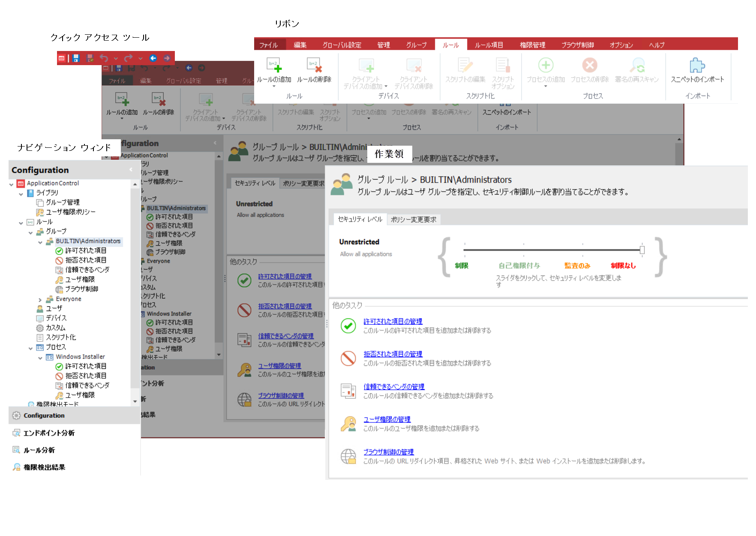
Task: Open ブラウザ制御の管理 link
Action: coord(389,452)
